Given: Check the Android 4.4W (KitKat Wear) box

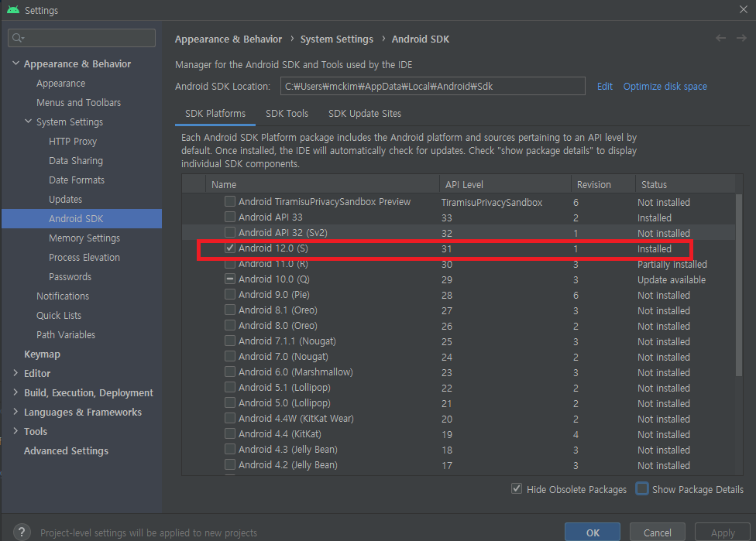Looking at the screenshot, I should point(230,418).
